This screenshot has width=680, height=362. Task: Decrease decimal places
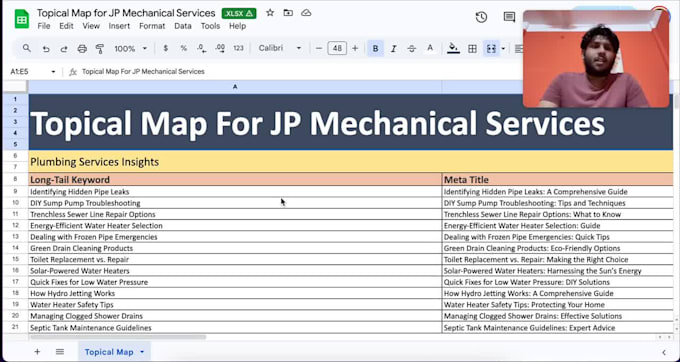point(201,49)
